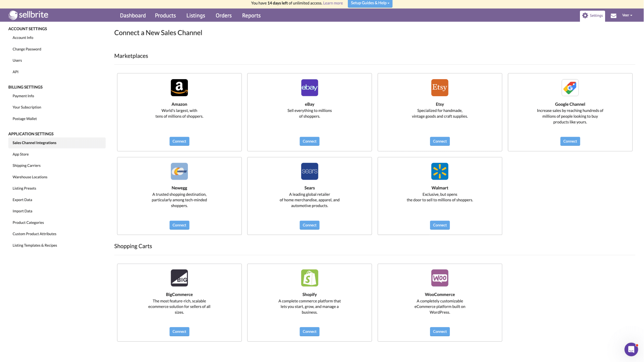View Your Subscription page
This screenshot has height=362, width=644.
pos(27,108)
